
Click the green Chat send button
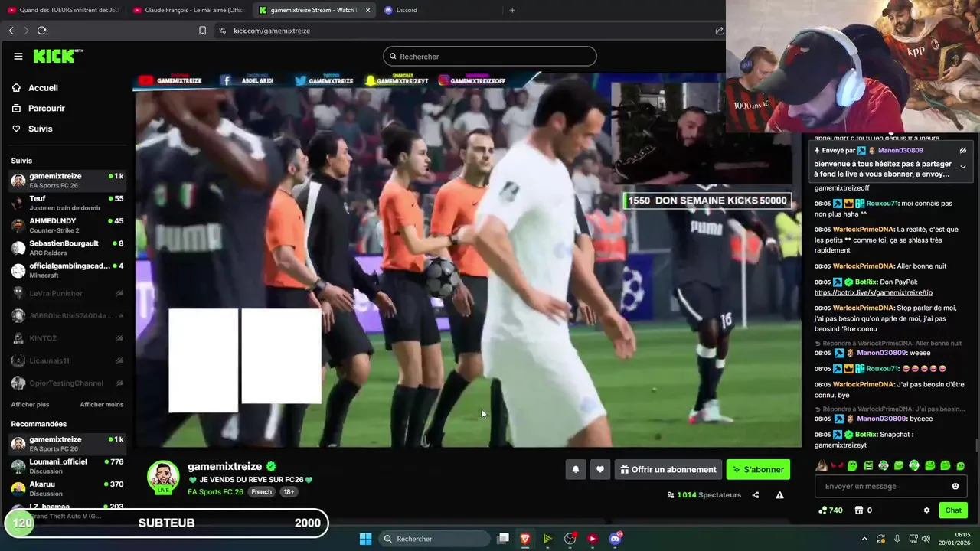tap(953, 510)
